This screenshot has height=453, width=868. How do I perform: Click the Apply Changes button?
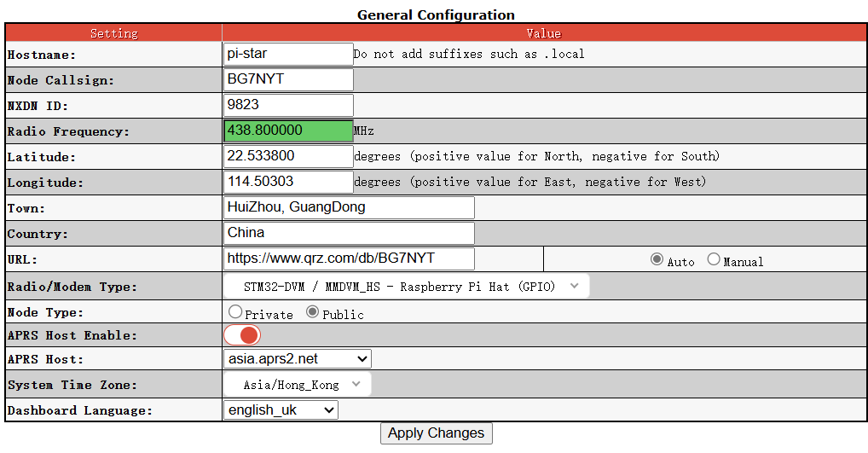[x=436, y=433]
